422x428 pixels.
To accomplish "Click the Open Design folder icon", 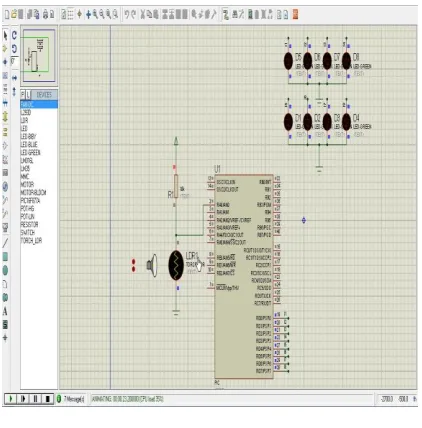I will [14, 15].
